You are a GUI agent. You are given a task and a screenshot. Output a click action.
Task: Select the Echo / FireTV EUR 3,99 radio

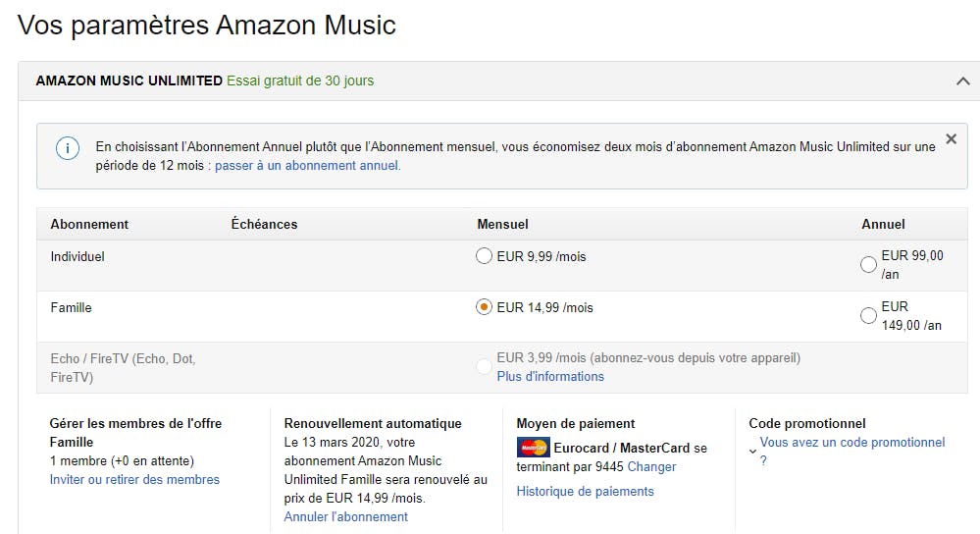[x=484, y=366]
